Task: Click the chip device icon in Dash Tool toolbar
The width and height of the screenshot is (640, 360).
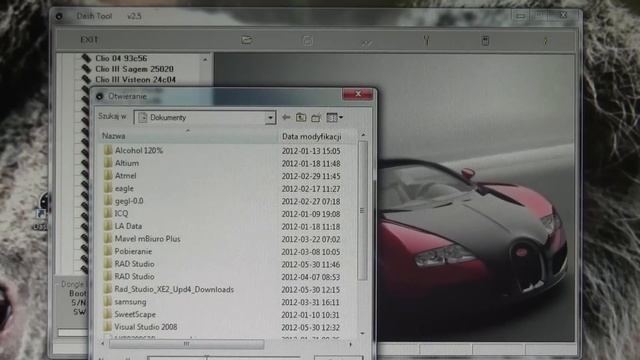Action: tap(485, 40)
